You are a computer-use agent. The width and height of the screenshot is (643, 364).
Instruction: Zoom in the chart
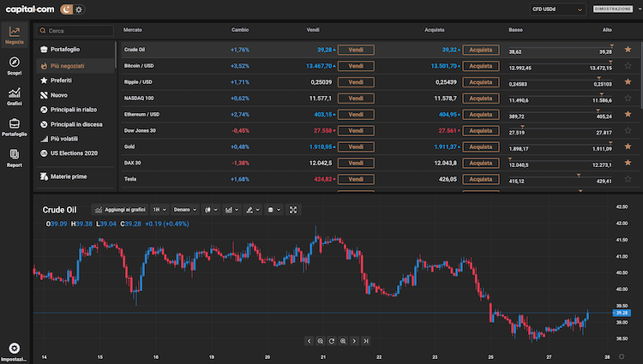[343, 341]
